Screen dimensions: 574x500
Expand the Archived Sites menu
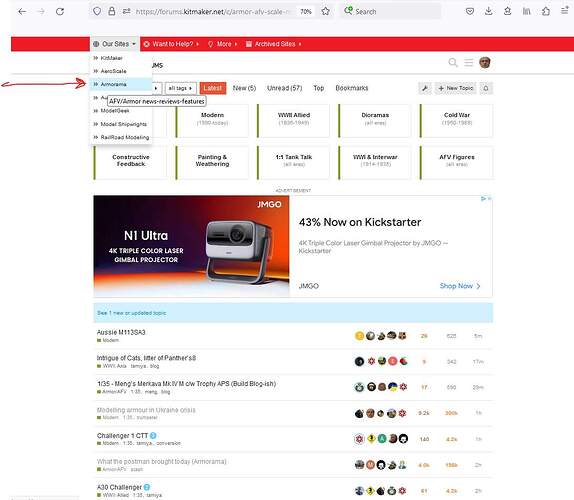coord(273,44)
